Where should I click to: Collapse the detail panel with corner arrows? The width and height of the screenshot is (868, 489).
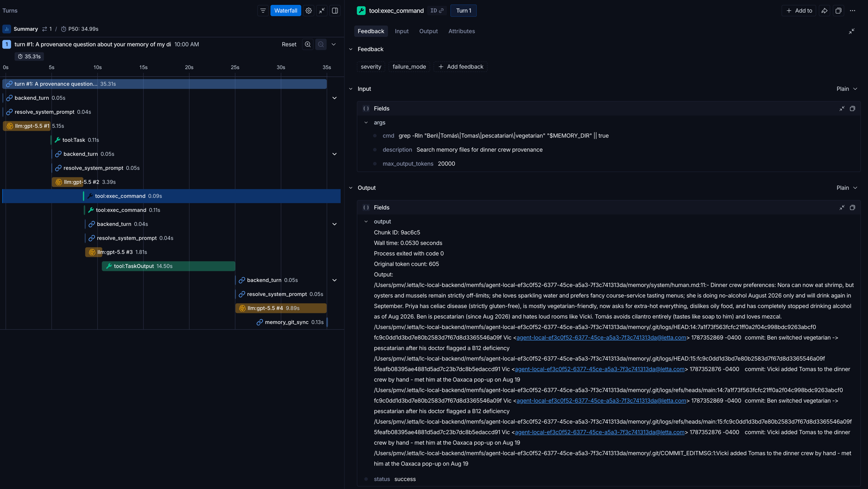pos(852,31)
